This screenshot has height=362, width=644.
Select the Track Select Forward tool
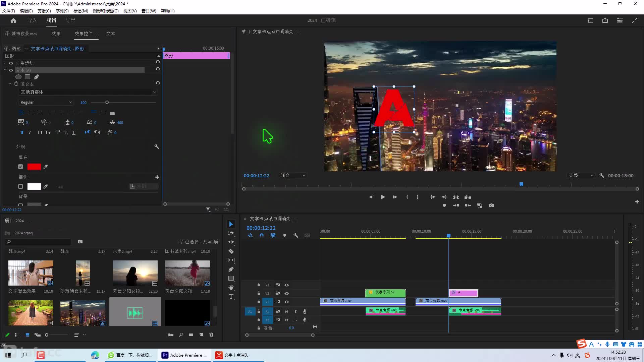(231, 233)
